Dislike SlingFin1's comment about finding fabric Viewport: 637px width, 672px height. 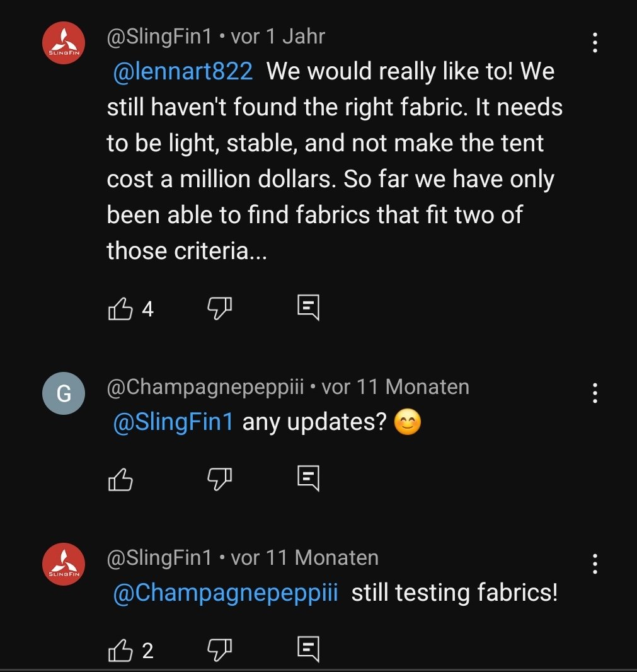coord(219,308)
